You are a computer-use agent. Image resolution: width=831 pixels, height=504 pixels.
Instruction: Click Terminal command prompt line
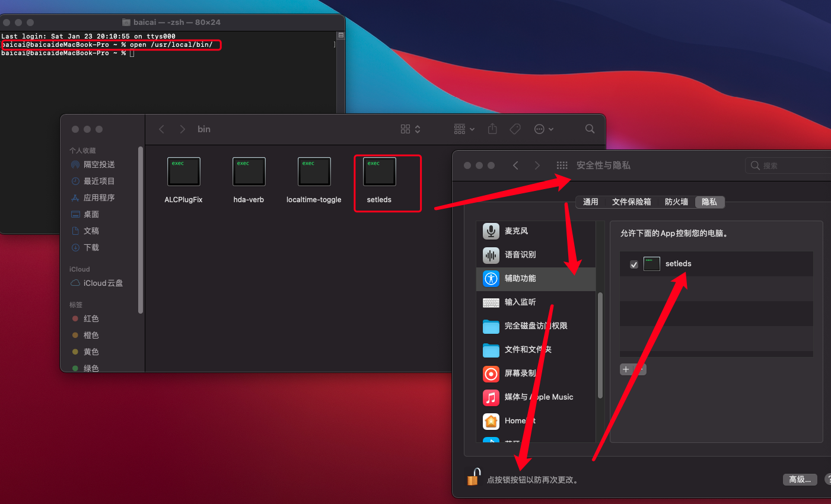point(68,53)
